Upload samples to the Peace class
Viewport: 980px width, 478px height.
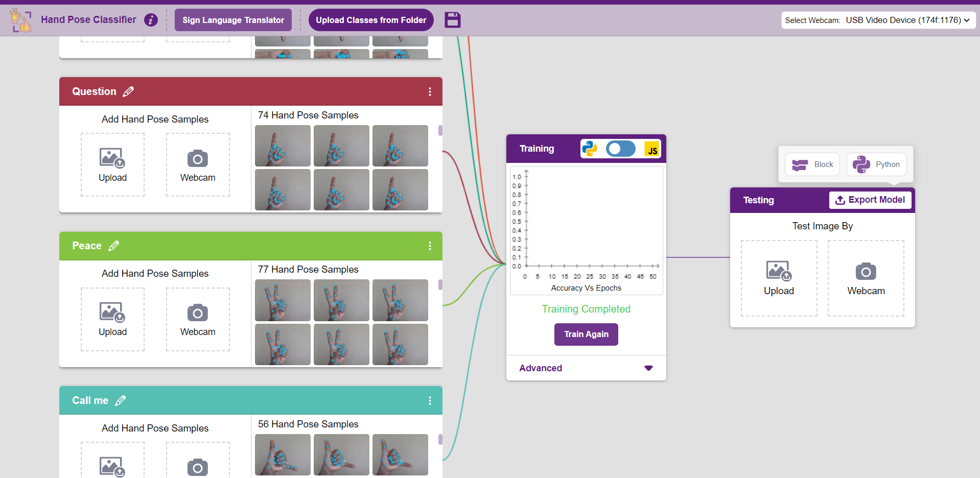[x=113, y=319]
